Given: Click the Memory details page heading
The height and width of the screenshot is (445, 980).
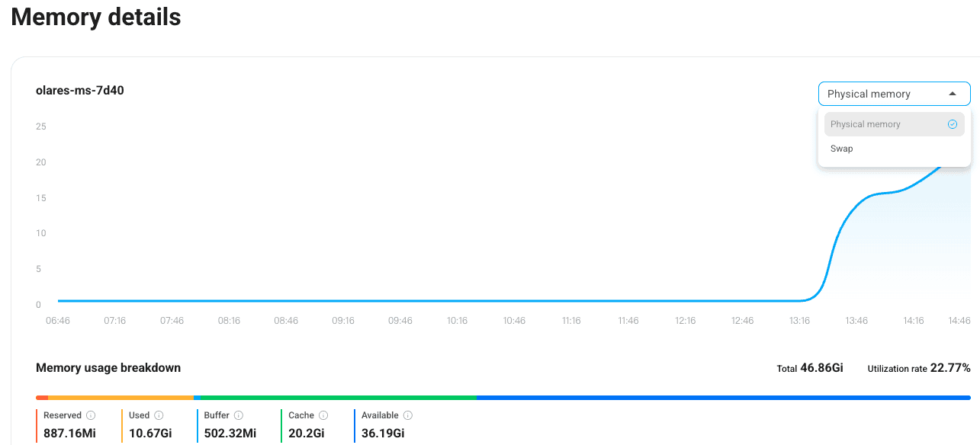Looking at the screenshot, I should click(96, 17).
